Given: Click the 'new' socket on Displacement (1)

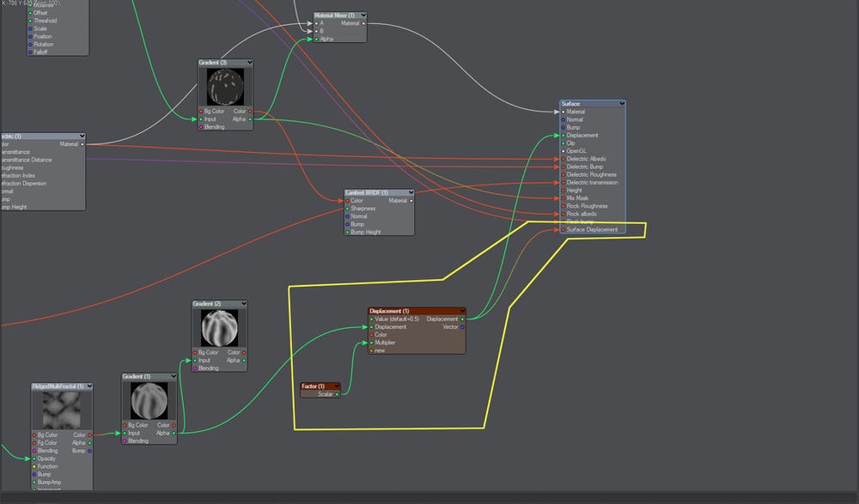Looking at the screenshot, I should click(371, 350).
